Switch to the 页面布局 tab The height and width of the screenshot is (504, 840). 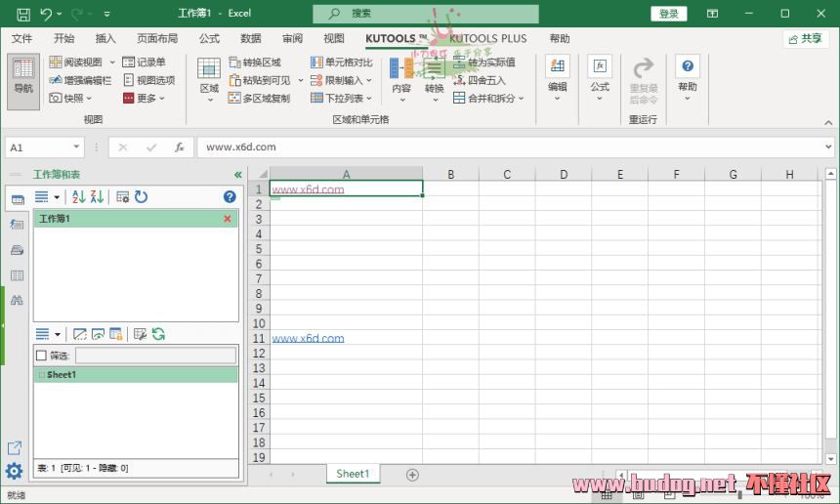point(157,38)
